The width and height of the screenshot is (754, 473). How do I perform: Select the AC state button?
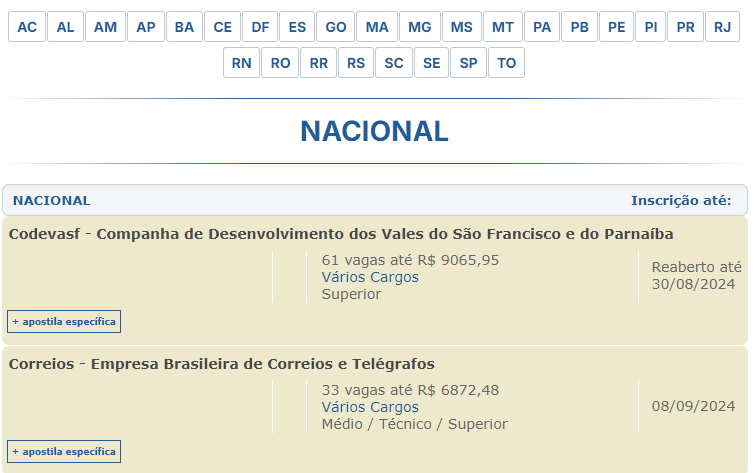tap(27, 27)
